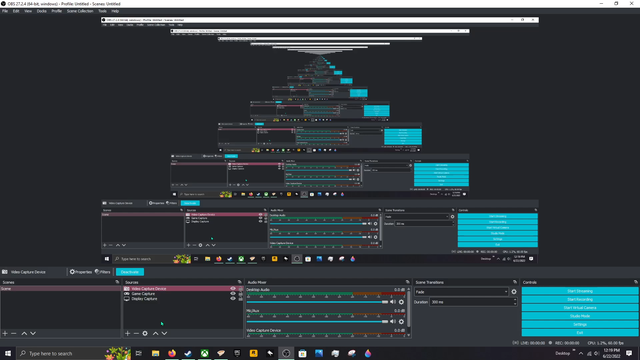Move selected source up arrow
Image resolution: width=640 pixels, height=360 pixels.
click(156, 333)
